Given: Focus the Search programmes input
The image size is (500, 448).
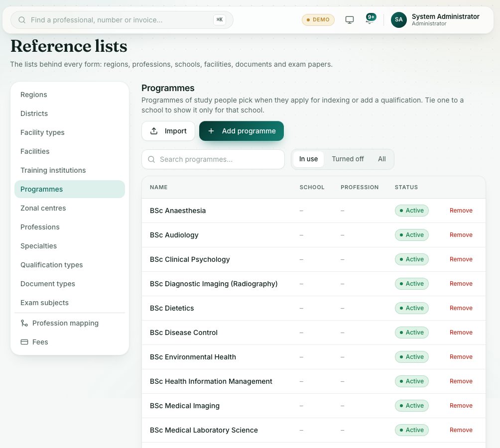Looking at the screenshot, I should click(213, 159).
